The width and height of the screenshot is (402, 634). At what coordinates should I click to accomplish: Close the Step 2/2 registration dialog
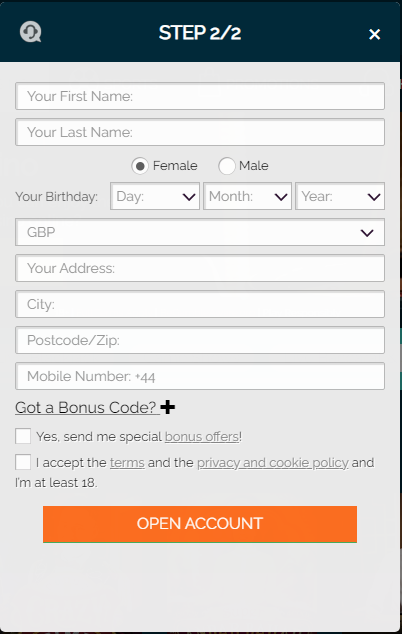click(x=374, y=34)
